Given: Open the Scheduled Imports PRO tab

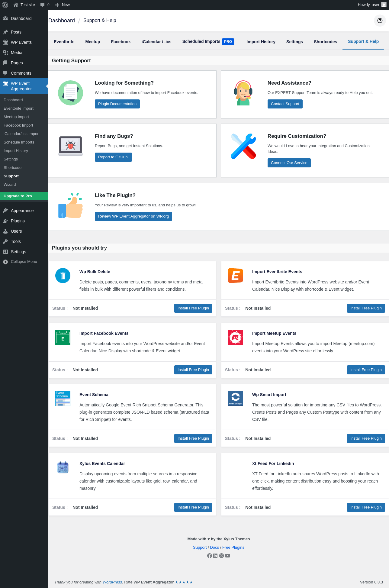Looking at the screenshot, I should pos(208,42).
